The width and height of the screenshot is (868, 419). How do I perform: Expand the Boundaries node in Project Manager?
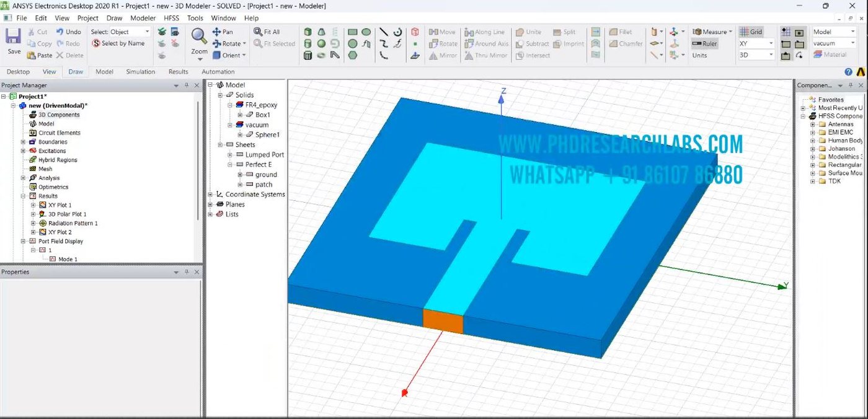point(24,142)
